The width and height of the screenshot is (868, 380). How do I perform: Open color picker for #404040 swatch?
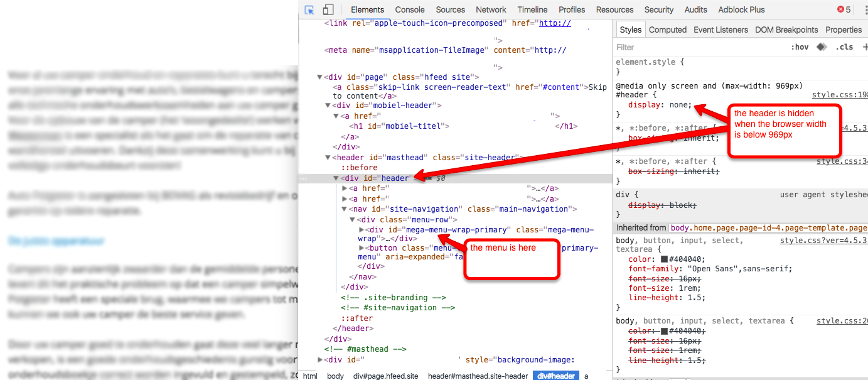click(x=664, y=259)
